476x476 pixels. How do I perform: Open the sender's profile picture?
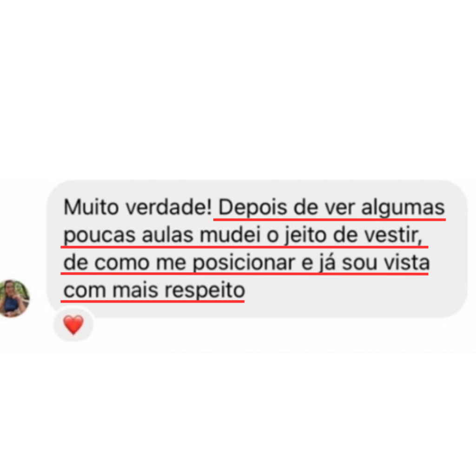(14, 299)
